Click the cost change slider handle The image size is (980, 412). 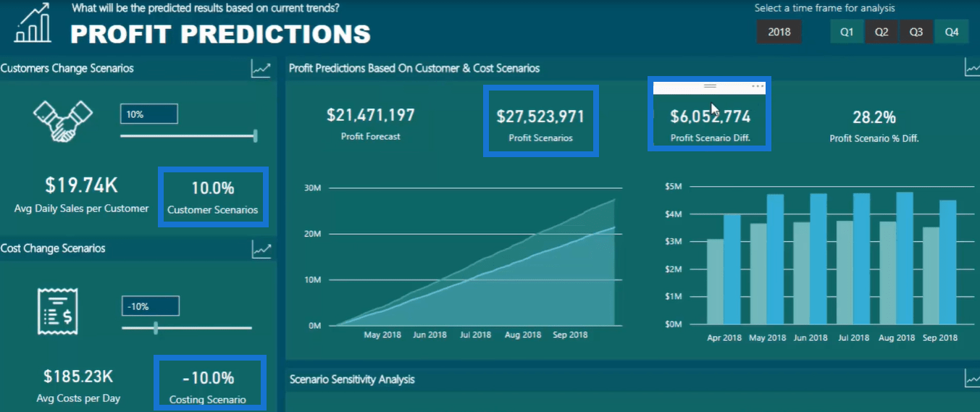point(156,328)
